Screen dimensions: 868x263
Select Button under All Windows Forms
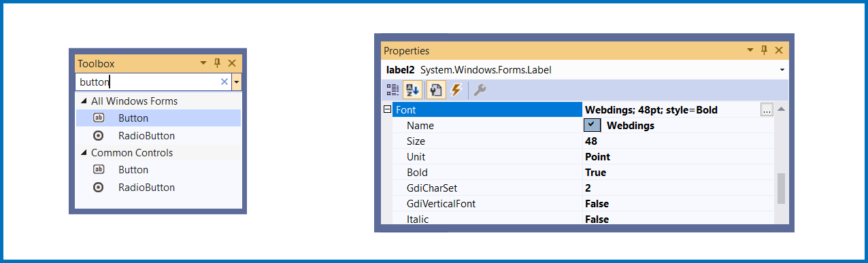click(x=158, y=118)
